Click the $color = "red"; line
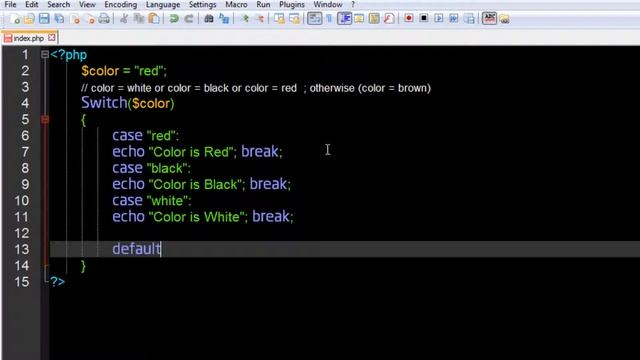 coord(124,71)
